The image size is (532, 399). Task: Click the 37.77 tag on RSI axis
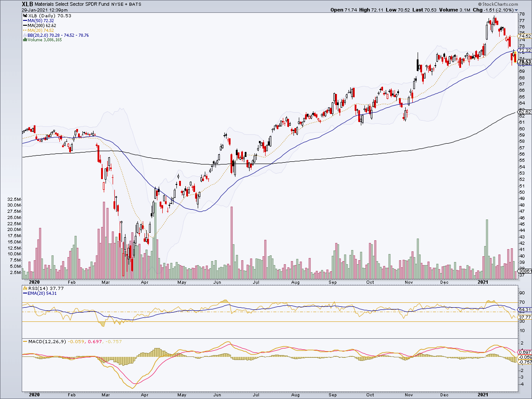[524, 317]
